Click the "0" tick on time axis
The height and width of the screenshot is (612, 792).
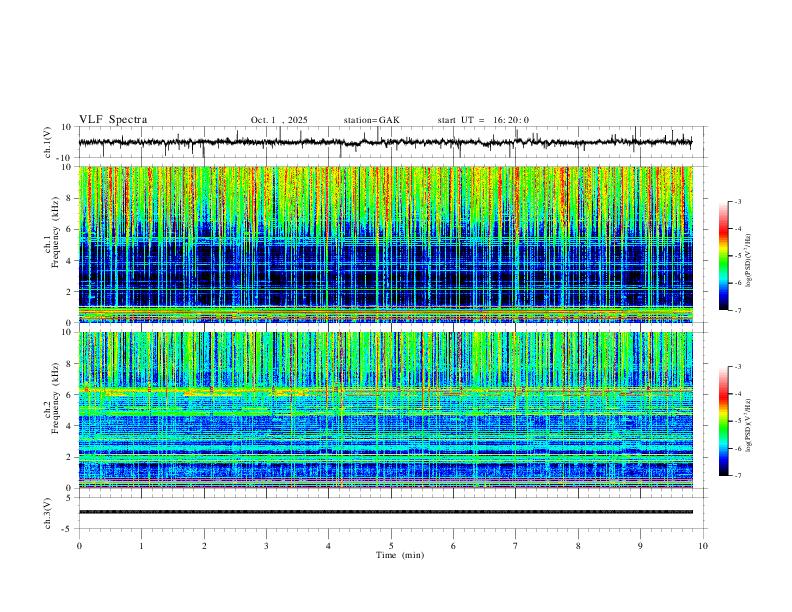(x=79, y=546)
